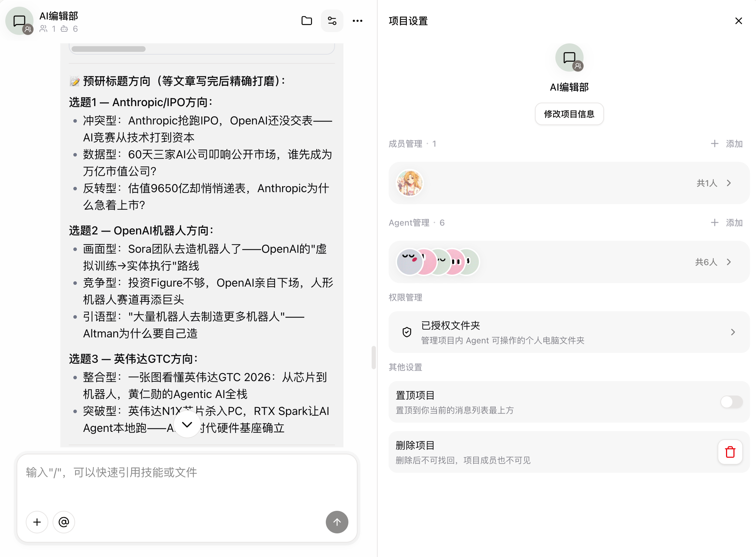Screen dimensions: 756x557
Task: Add an agent via Agent管理 添加
Action: point(726,223)
